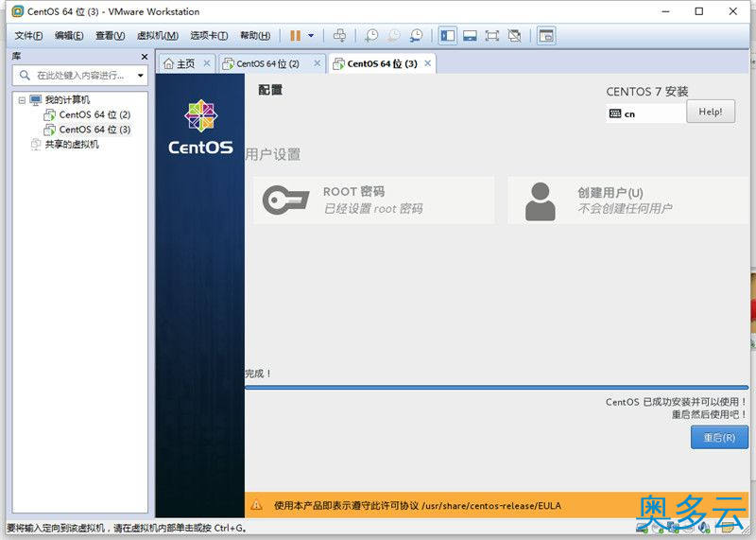Click the 重启(R) reboot button
Image resolution: width=756 pixels, height=540 pixels.
coord(719,437)
